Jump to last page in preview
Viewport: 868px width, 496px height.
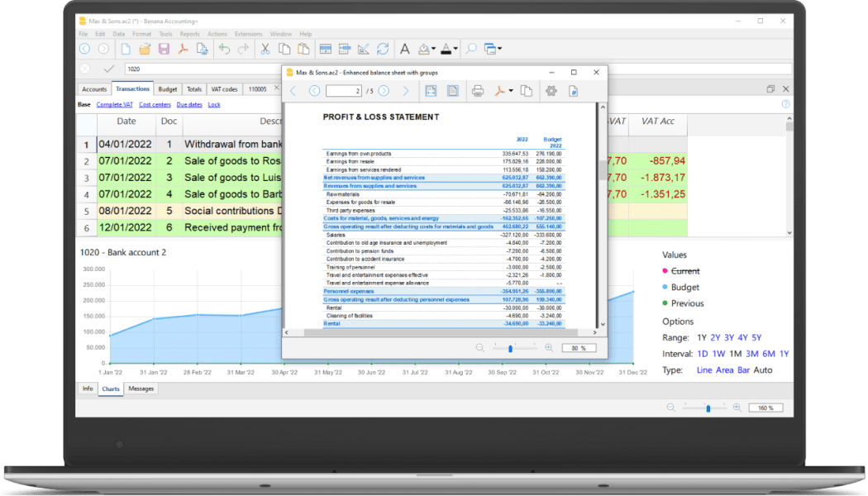(406, 91)
